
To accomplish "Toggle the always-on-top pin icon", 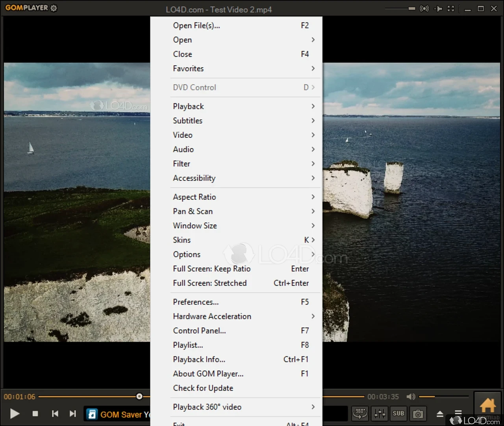I will tap(438, 8).
